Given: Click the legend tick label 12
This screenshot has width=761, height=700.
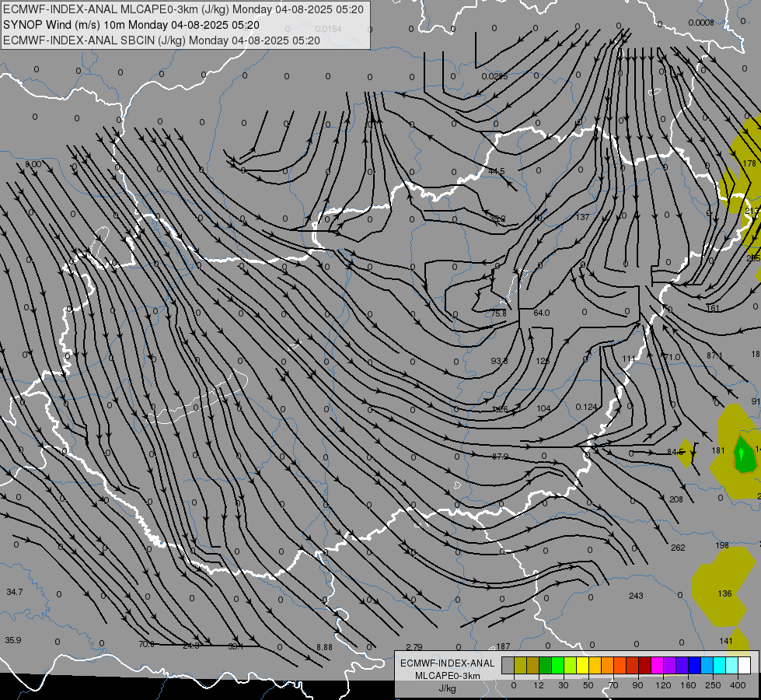Looking at the screenshot, I should 539,685.
